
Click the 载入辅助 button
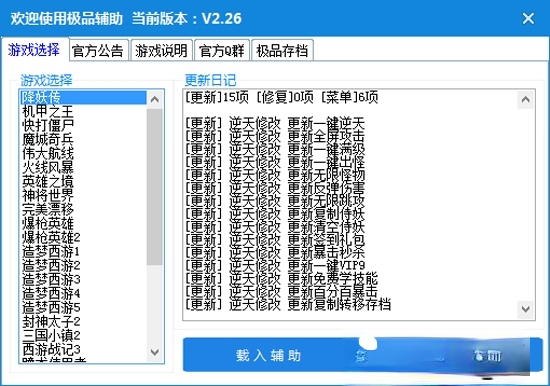pos(269,355)
